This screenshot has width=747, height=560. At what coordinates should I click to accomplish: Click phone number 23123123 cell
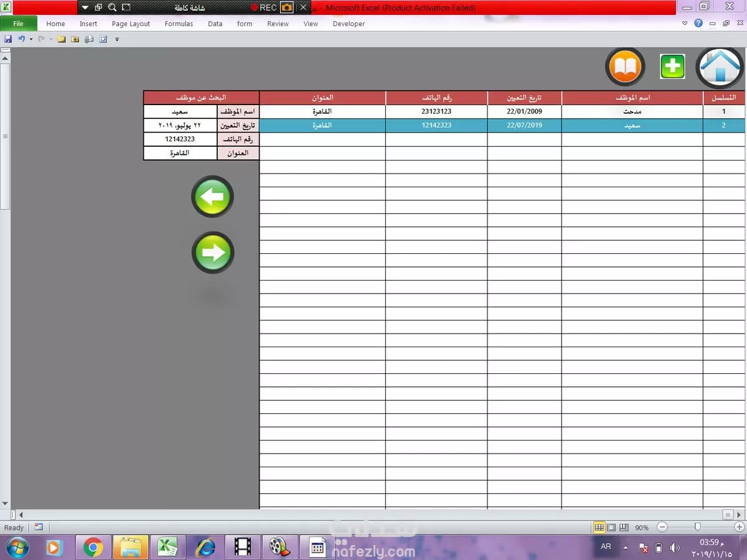pyautogui.click(x=436, y=111)
